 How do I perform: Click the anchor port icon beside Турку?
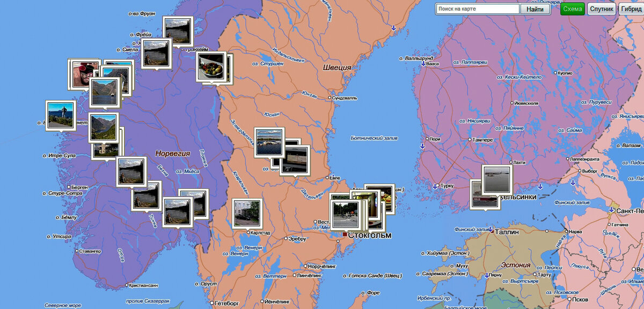coord(435,186)
